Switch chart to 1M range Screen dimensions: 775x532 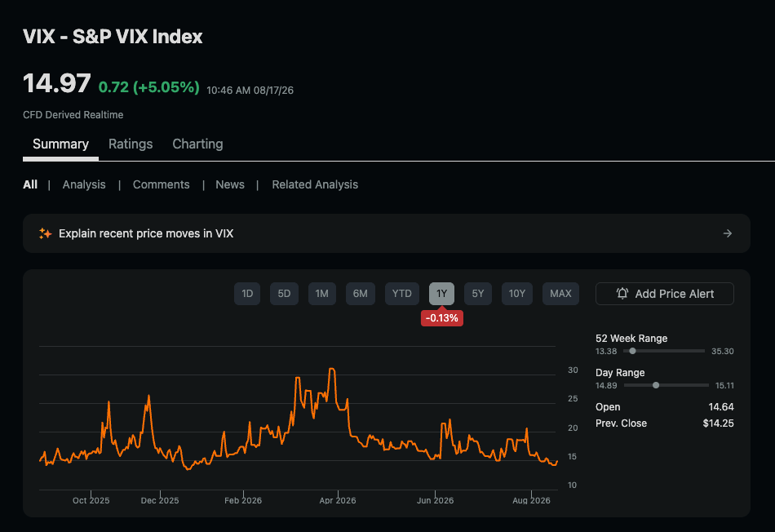(321, 294)
